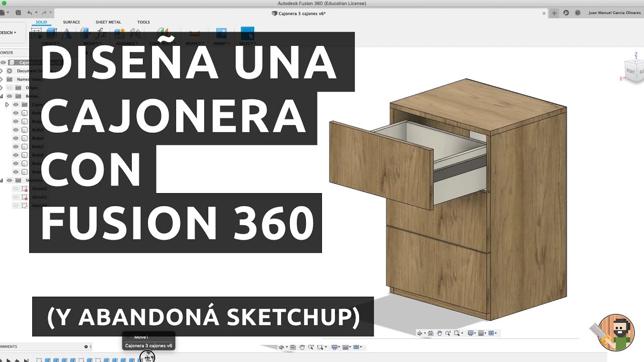Click the Save icon in the top bar
Screen dimensions: 644x362
18,13
